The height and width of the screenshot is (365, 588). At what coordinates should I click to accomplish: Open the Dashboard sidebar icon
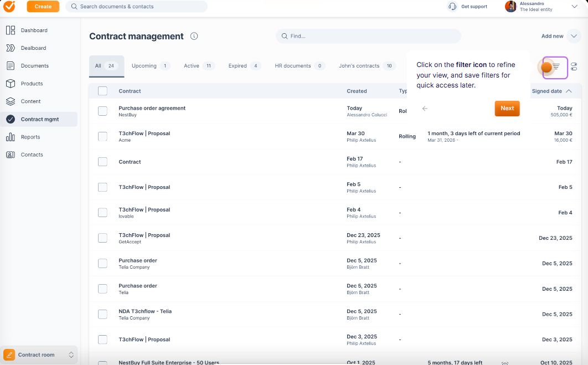(11, 30)
